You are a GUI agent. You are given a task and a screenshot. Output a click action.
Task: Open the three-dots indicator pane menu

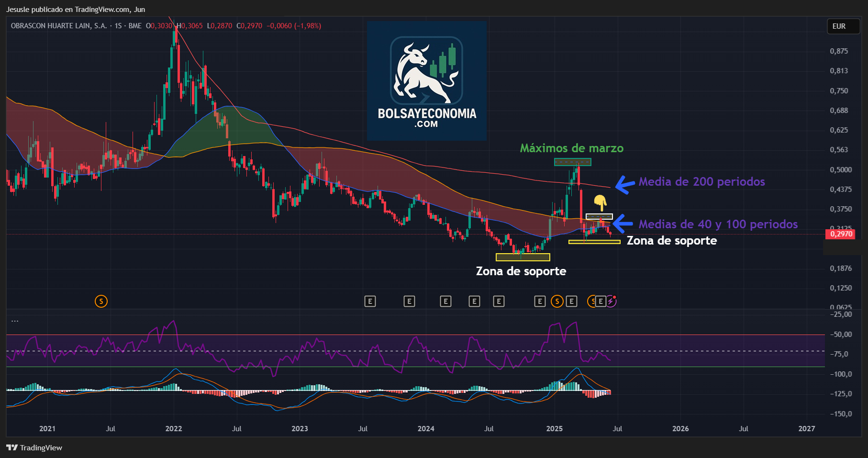tap(15, 321)
